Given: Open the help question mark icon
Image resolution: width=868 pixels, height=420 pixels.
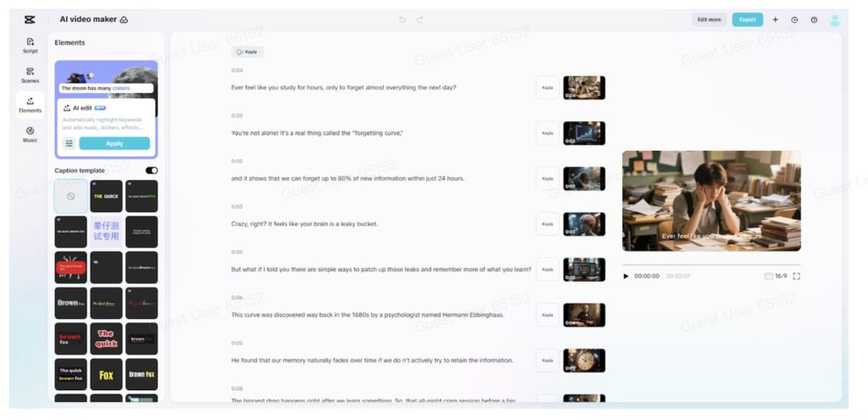Looking at the screenshot, I should 814,20.
